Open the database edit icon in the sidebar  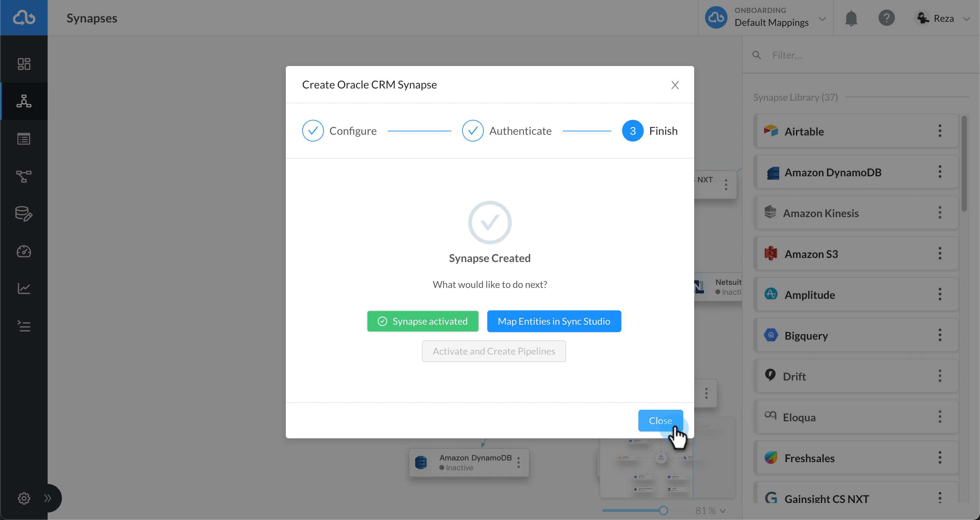point(24,214)
